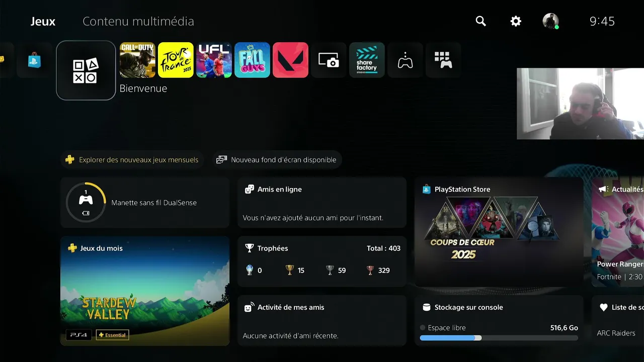644x362 pixels.
Task: Switch to Contenu multimédia tab
Action: pos(138,21)
